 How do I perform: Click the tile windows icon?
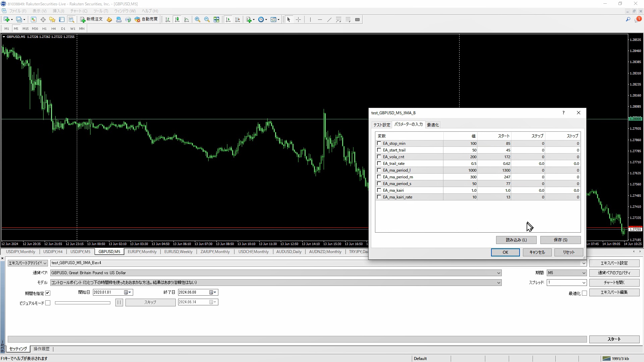[x=216, y=19]
